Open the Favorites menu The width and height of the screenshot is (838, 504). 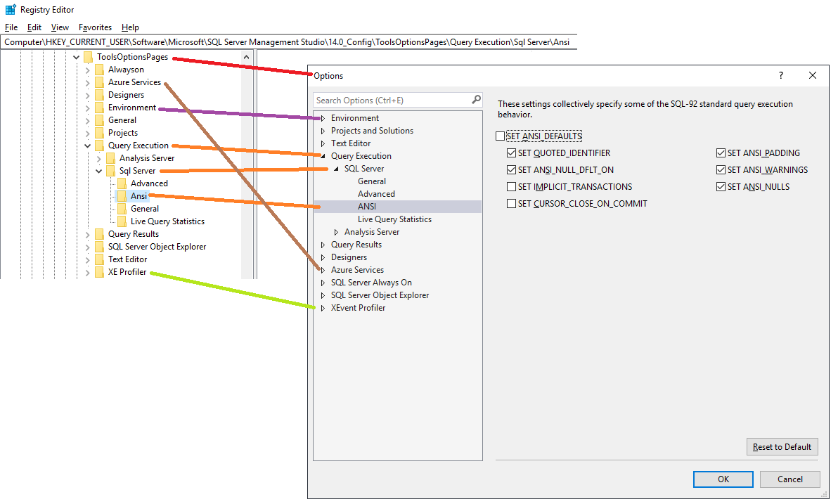tap(95, 27)
